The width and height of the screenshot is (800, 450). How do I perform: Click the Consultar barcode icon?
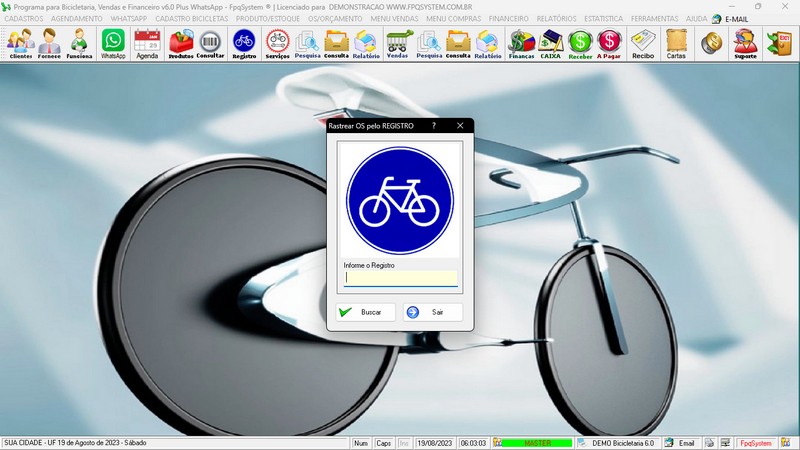coord(210,44)
